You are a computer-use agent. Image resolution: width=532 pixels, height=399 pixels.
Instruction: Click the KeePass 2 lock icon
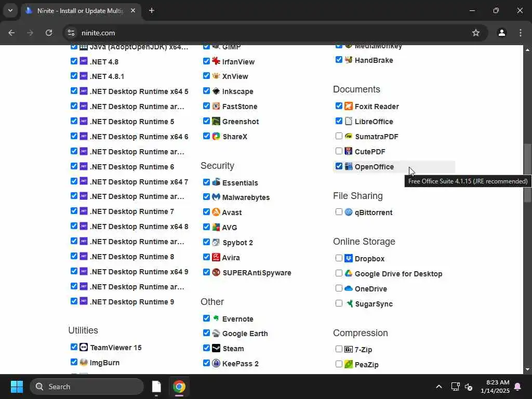(216, 363)
